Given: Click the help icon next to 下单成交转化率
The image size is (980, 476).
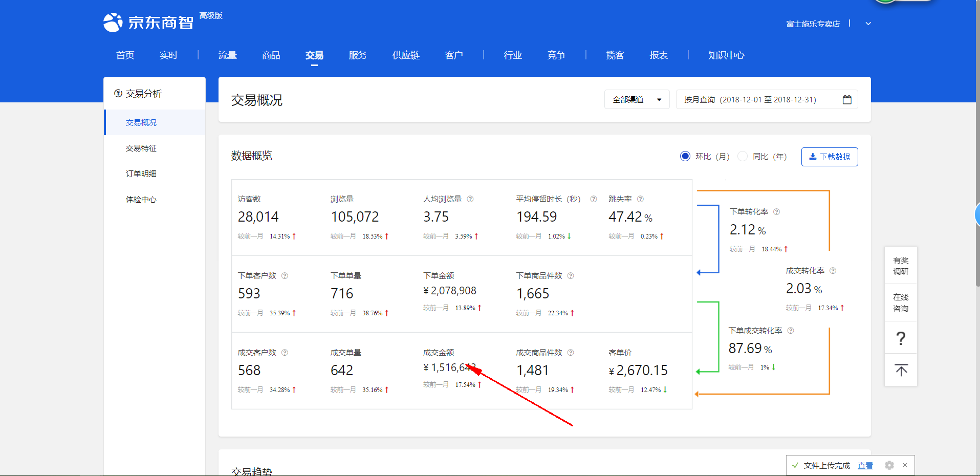Looking at the screenshot, I should [791, 331].
